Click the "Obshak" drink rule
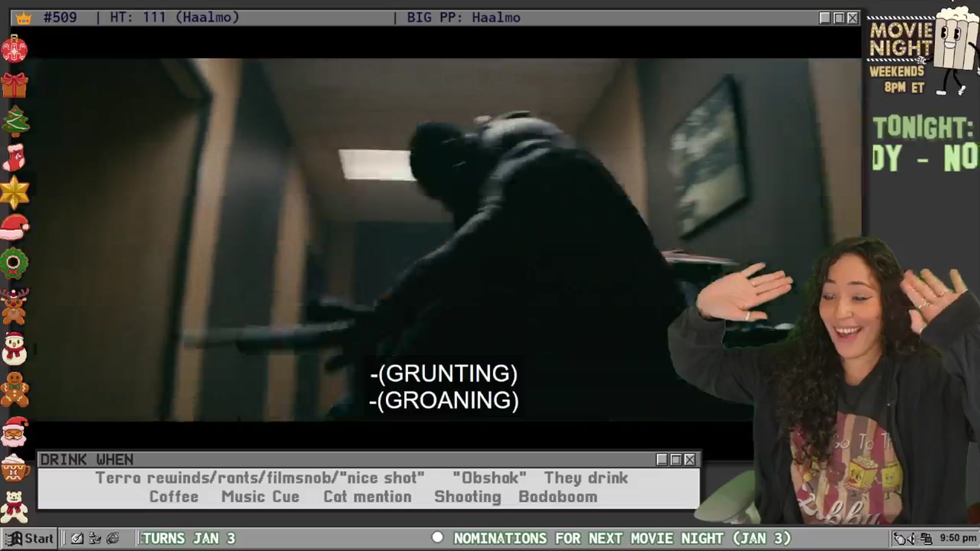Viewport: 980px width, 551px height. [x=489, y=478]
